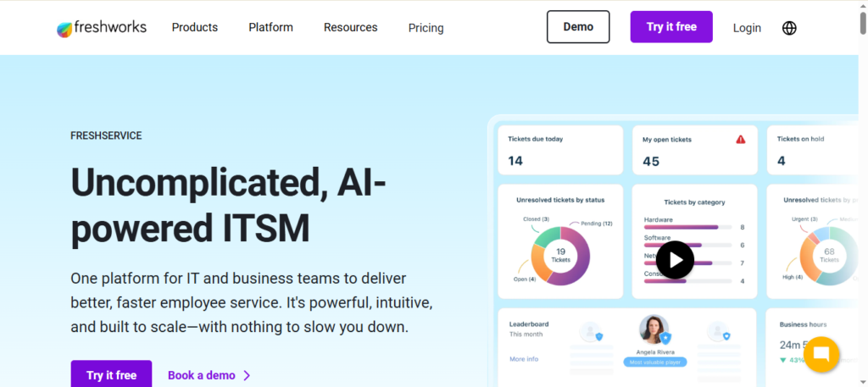Expand the Platform menu
This screenshot has height=387, width=868.
(x=270, y=27)
